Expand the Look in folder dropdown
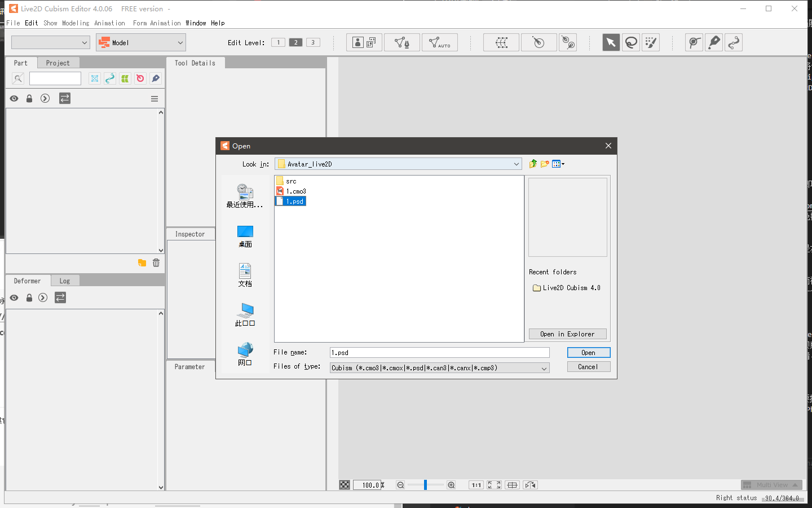 point(516,164)
